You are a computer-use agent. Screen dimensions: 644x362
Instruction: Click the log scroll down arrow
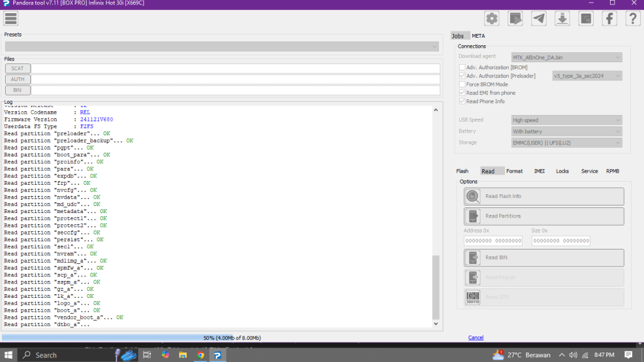436,324
